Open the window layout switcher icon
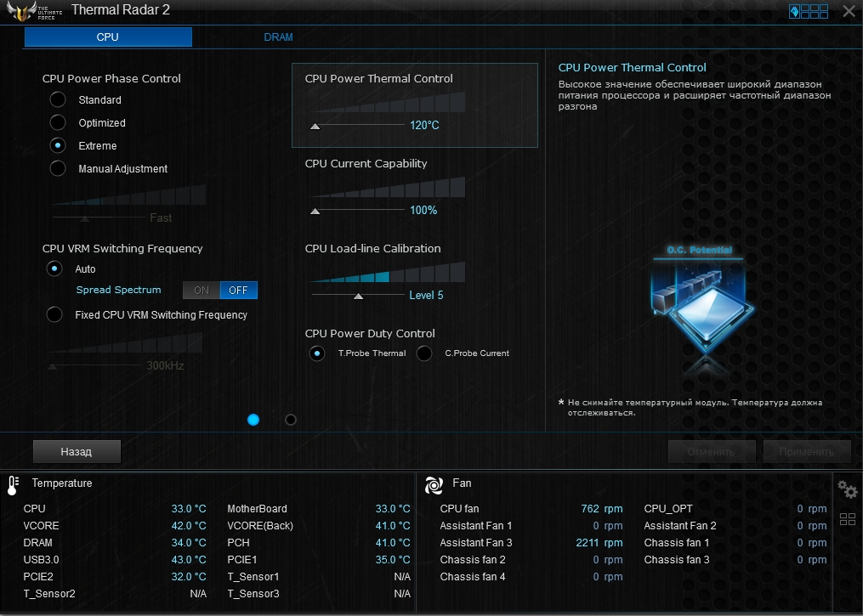The width and height of the screenshot is (863, 616). pyautogui.click(x=808, y=11)
